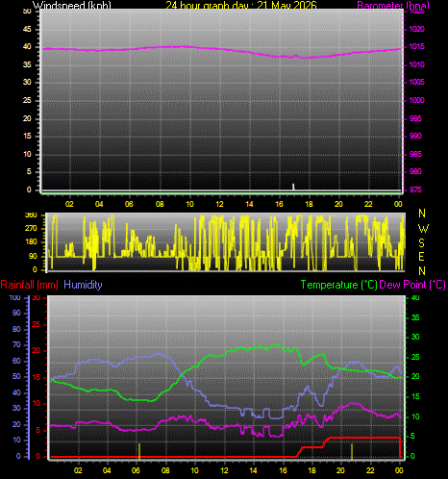Screen dimensions: 448x479
Task: Click the '12' hour label under lower graph
Action: point(224,470)
